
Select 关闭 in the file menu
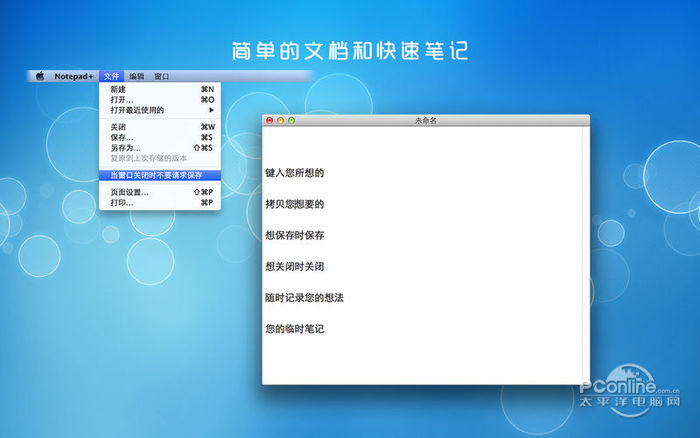(x=160, y=127)
